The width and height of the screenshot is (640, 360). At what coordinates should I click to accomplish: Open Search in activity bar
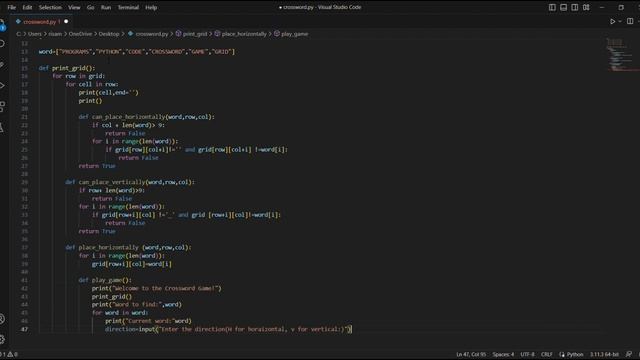[x=2, y=44]
